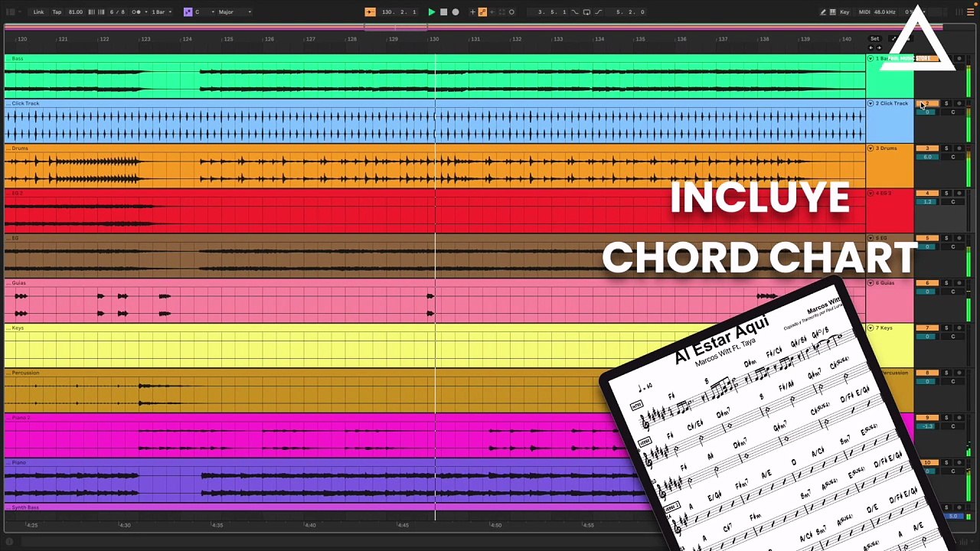Image resolution: width=980 pixels, height=551 pixels.
Task: Click the arrangement position 130. 2. 1
Action: point(399,12)
